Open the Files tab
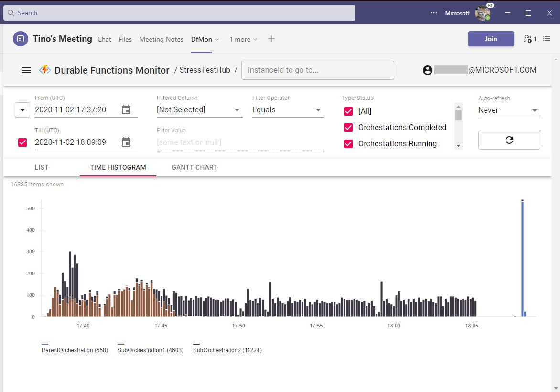 point(125,39)
